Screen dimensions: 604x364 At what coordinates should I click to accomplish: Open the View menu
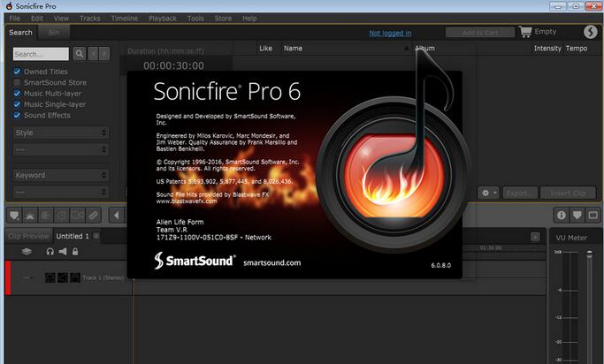tap(61, 18)
